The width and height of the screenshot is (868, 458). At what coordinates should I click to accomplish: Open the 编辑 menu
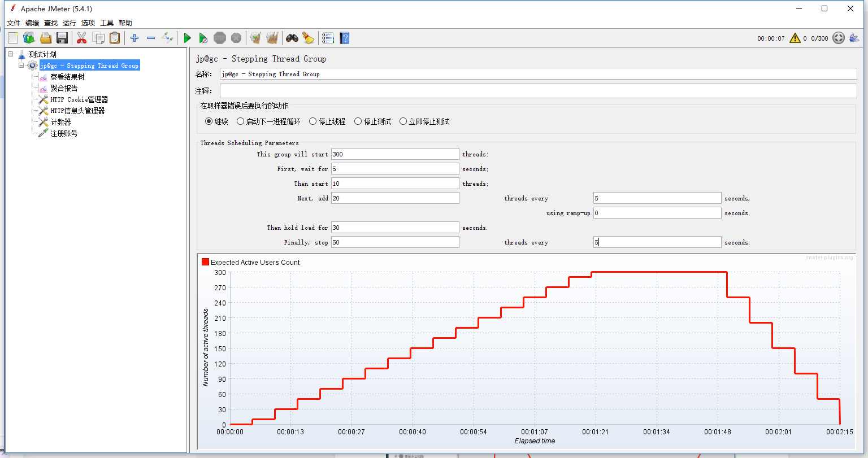point(32,23)
